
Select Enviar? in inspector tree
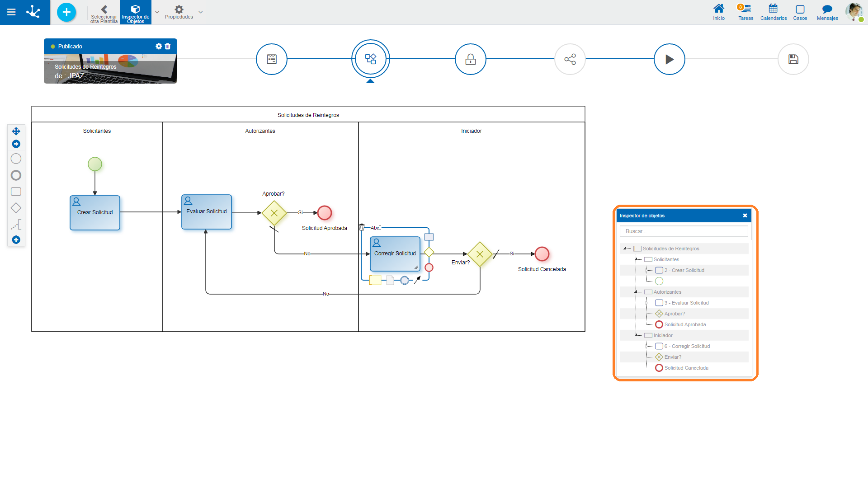click(x=684, y=357)
